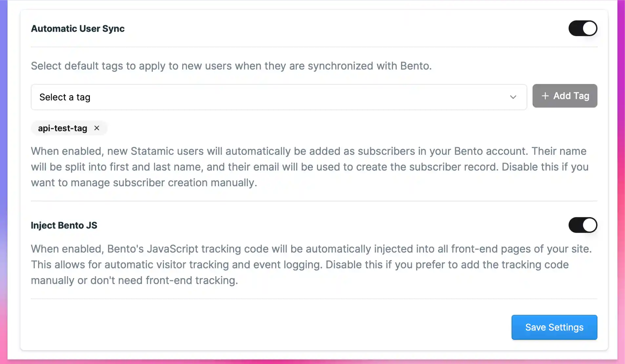Click the white knob of the Automatic User Sync switch
625x364 pixels.
coord(590,28)
